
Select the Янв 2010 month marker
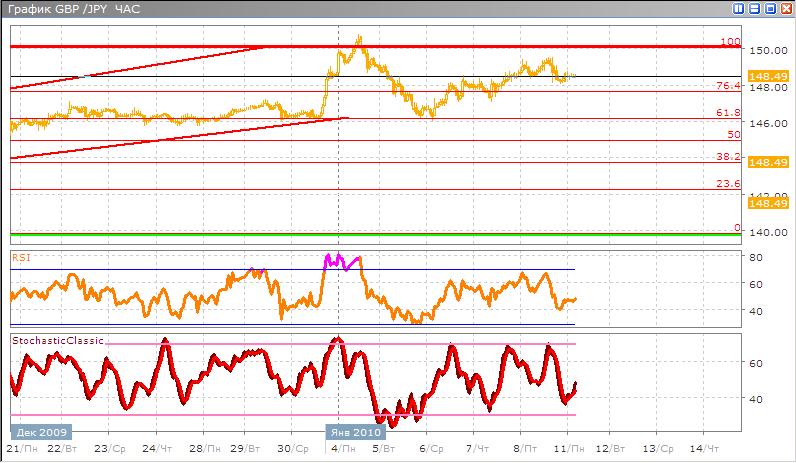point(355,432)
